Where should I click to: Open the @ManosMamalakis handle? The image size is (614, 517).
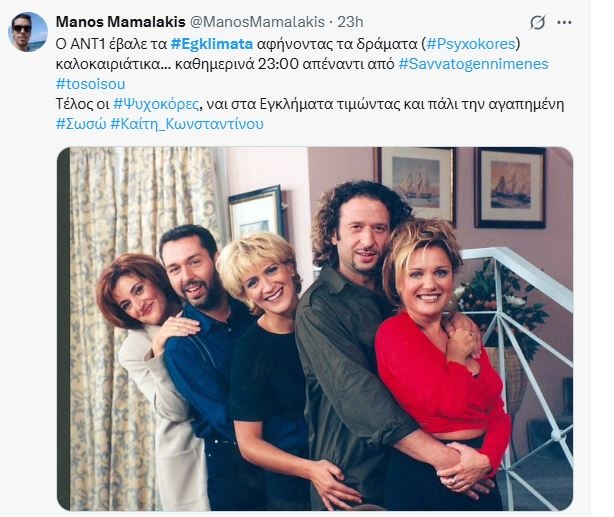(257, 22)
